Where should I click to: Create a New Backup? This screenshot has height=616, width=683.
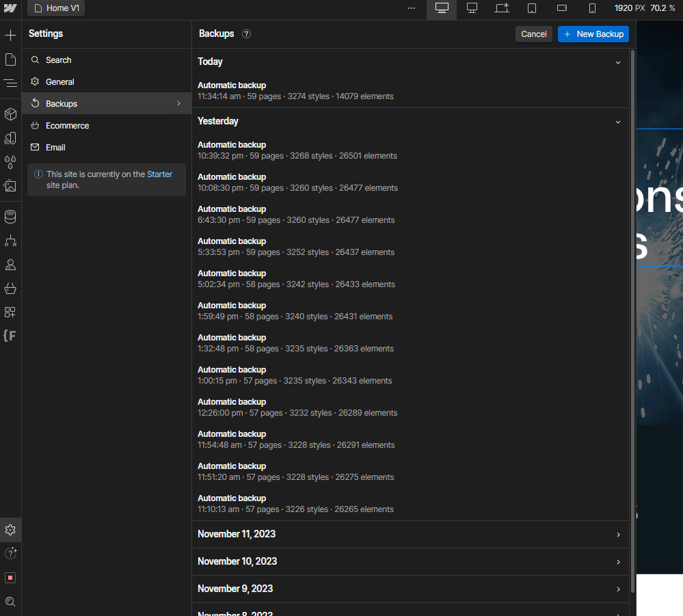(x=593, y=34)
